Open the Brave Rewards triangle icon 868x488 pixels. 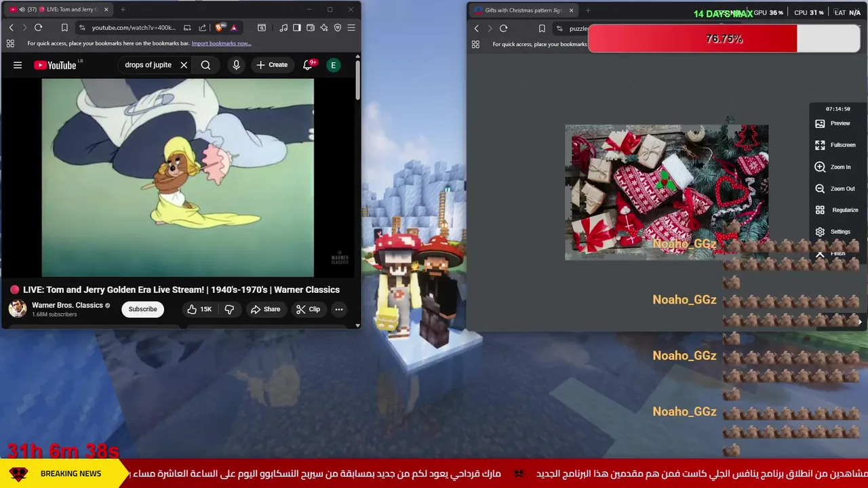(233, 28)
